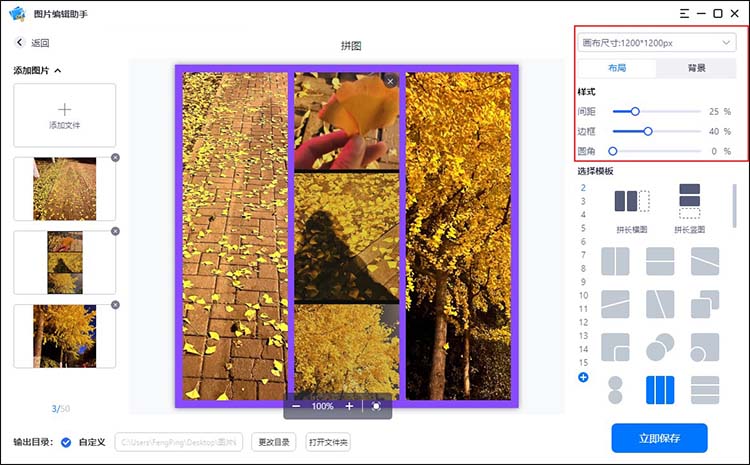Toggle the 自定义 output directory checkbox
Viewport: 750px width, 465px height.
pos(66,443)
